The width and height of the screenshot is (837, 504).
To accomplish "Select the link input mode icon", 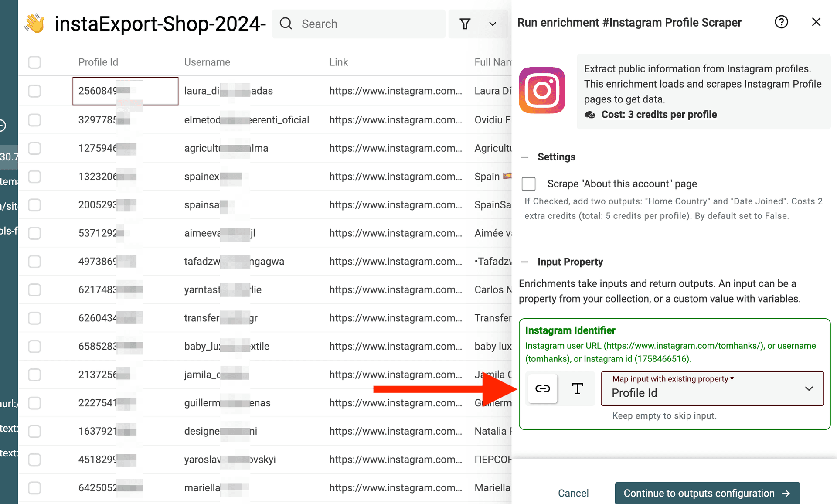I will coord(542,388).
